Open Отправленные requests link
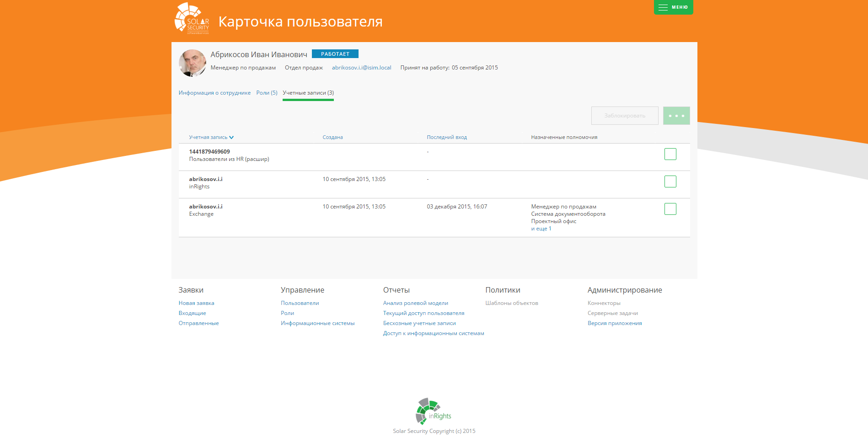Image resolution: width=868 pixels, height=443 pixels. pyautogui.click(x=198, y=323)
